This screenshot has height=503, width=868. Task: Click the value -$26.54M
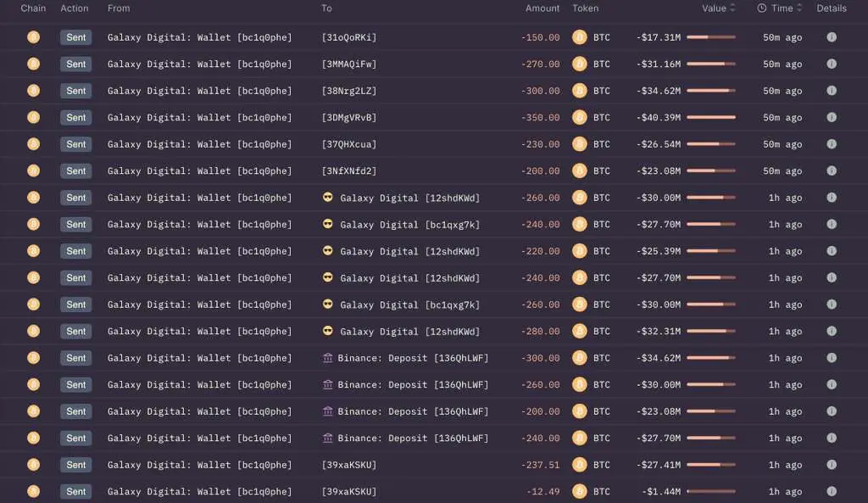click(x=659, y=144)
